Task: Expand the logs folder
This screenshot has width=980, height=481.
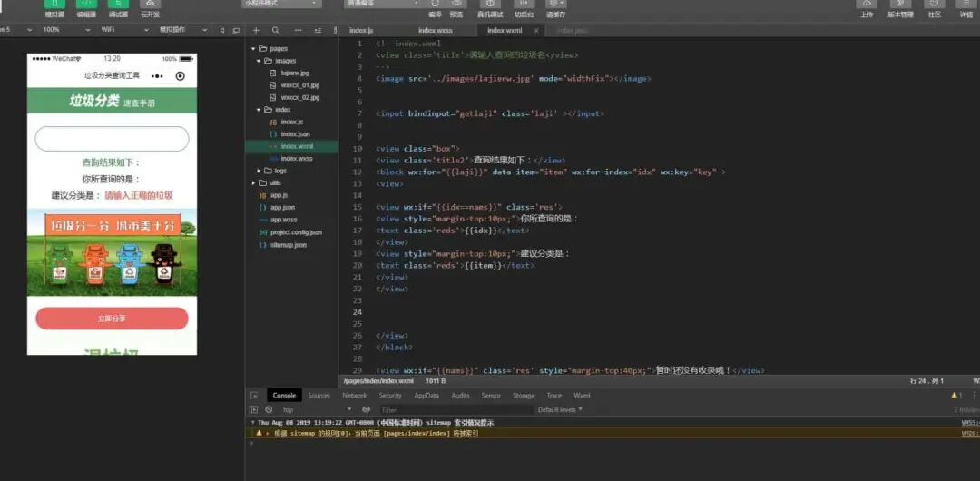Action: pos(259,171)
